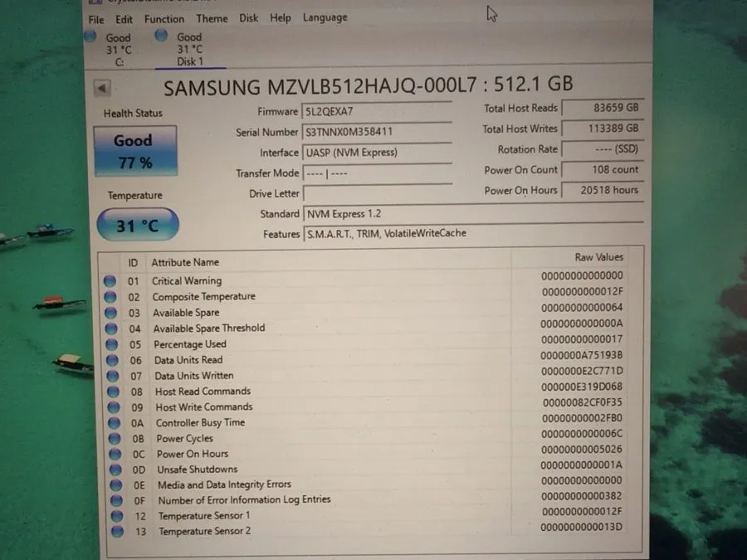The image size is (747, 560).
Task: Click the status orb for Available Spare Threshold
Action: coord(111,329)
